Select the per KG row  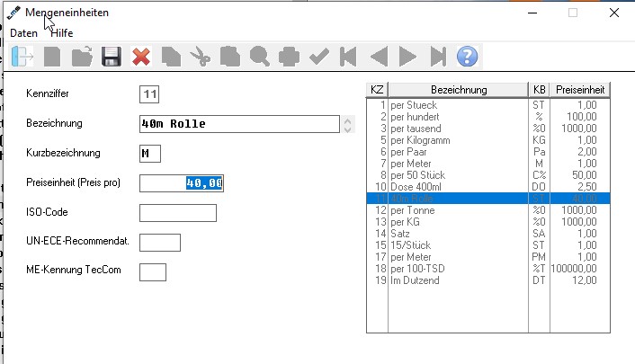[488, 222]
